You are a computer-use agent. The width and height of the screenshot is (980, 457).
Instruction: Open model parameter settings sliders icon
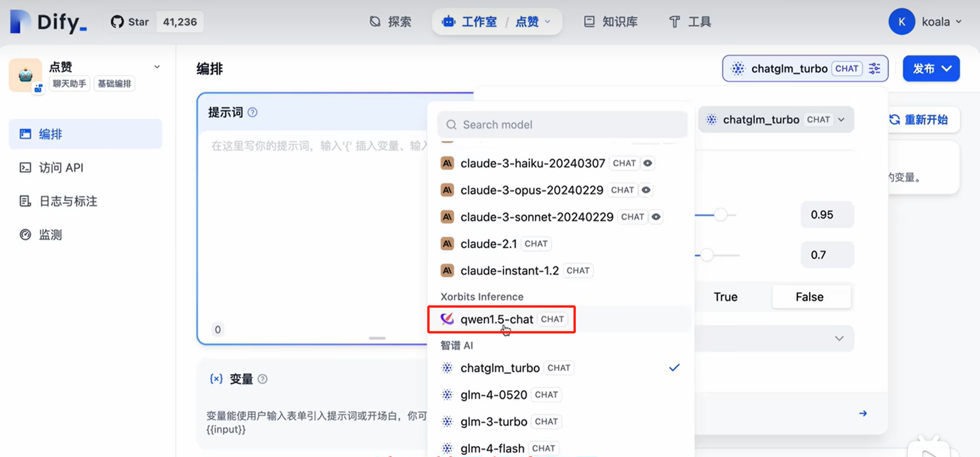tap(875, 68)
